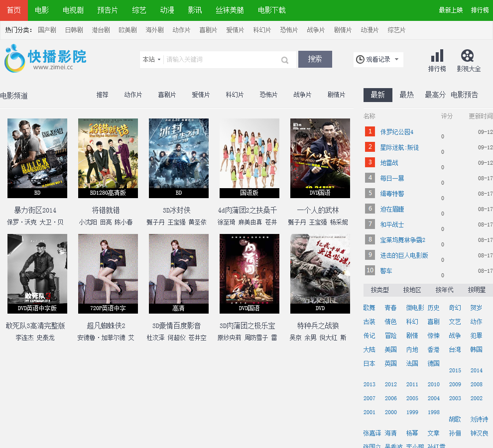The height and width of the screenshot is (448, 493).
Task: Switch to the 最高分 ranking tab
Action: (x=435, y=95)
